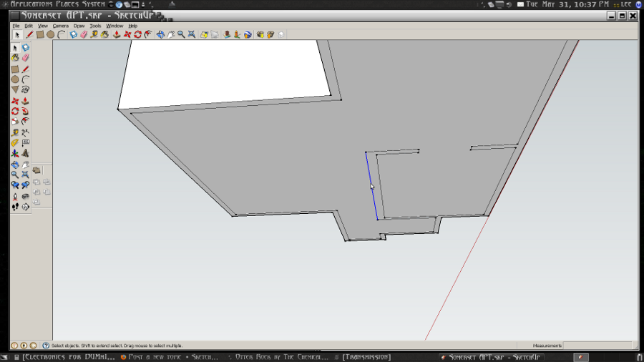Click the Measurements input box
The width and height of the screenshot is (644, 362).
point(600,346)
